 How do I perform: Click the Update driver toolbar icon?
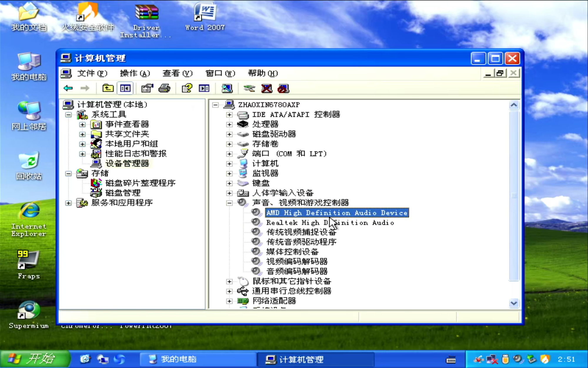click(249, 88)
